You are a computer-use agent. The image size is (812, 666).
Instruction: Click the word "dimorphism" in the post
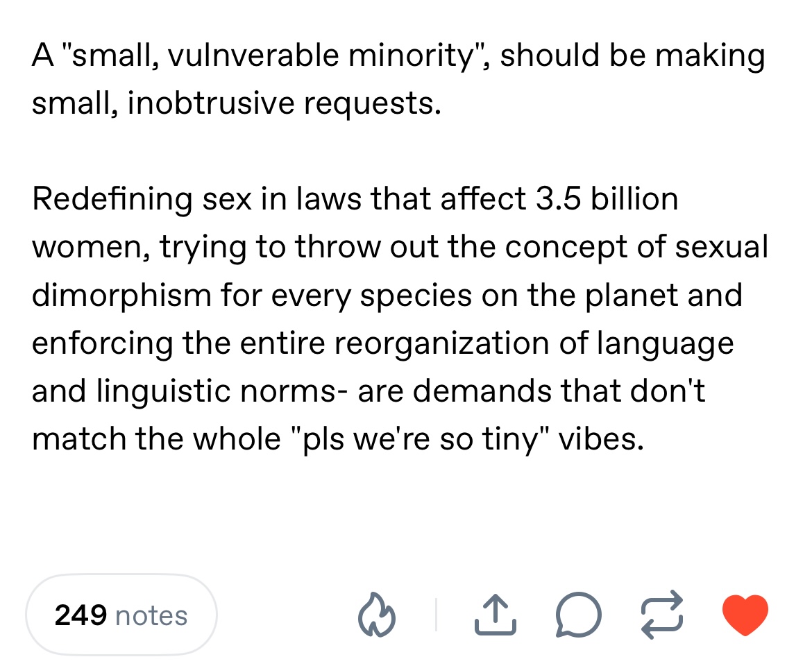[121, 296]
